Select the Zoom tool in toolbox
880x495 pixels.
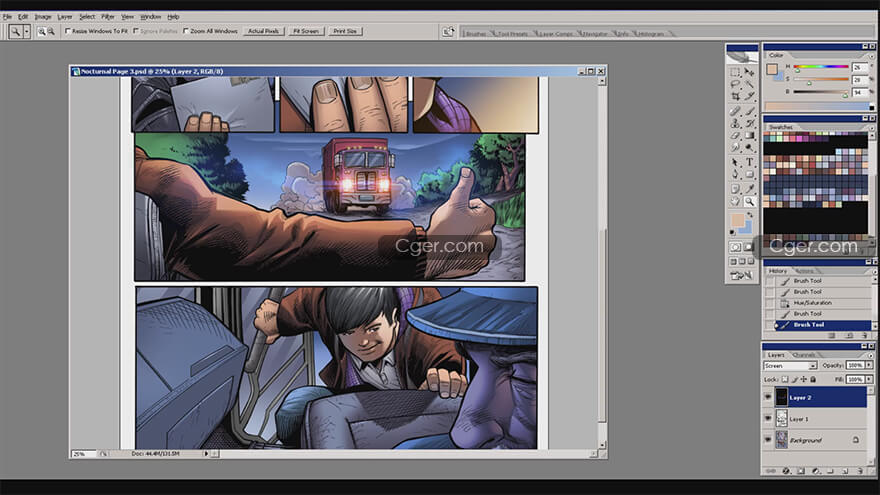click(x=749, y=201)
